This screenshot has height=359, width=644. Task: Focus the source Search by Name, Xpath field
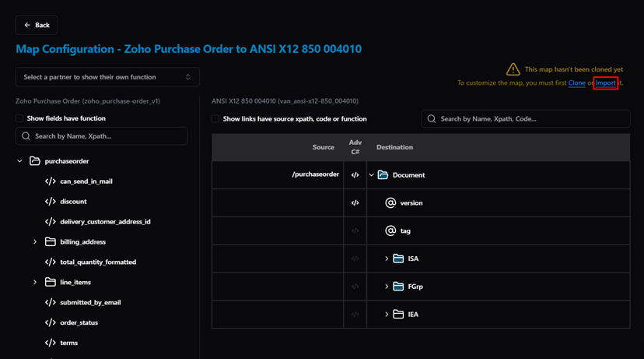(x=101, y=136)
